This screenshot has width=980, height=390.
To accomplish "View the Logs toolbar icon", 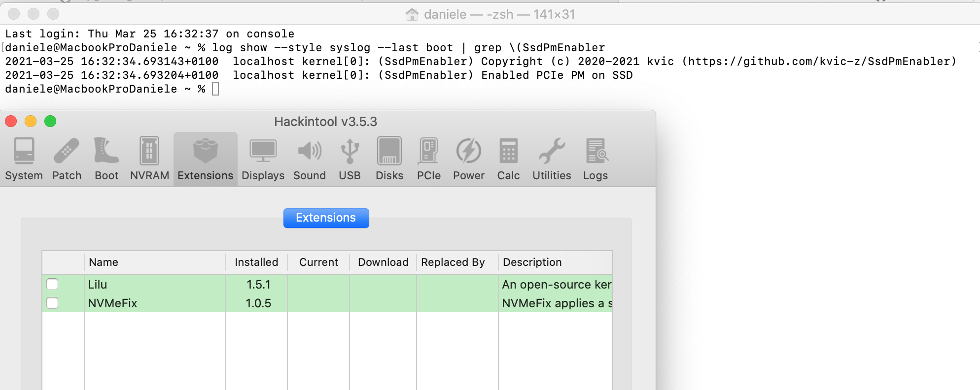I will click(595, 151).
